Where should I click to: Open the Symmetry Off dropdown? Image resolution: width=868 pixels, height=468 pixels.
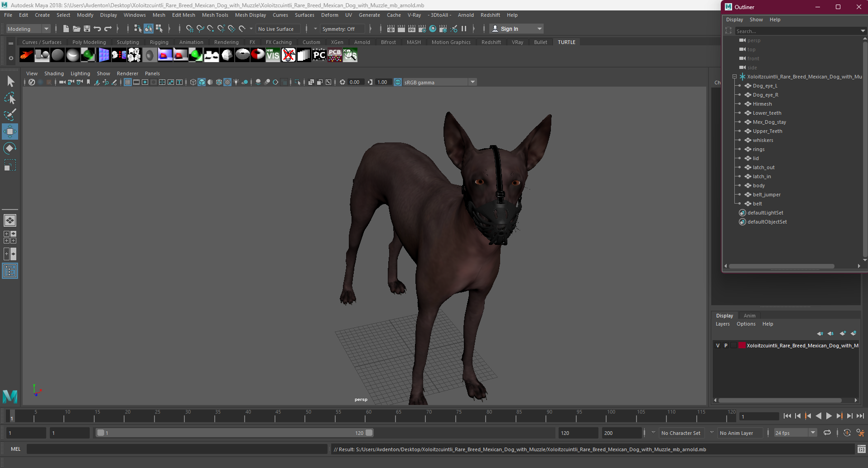[x=342, y=29]
